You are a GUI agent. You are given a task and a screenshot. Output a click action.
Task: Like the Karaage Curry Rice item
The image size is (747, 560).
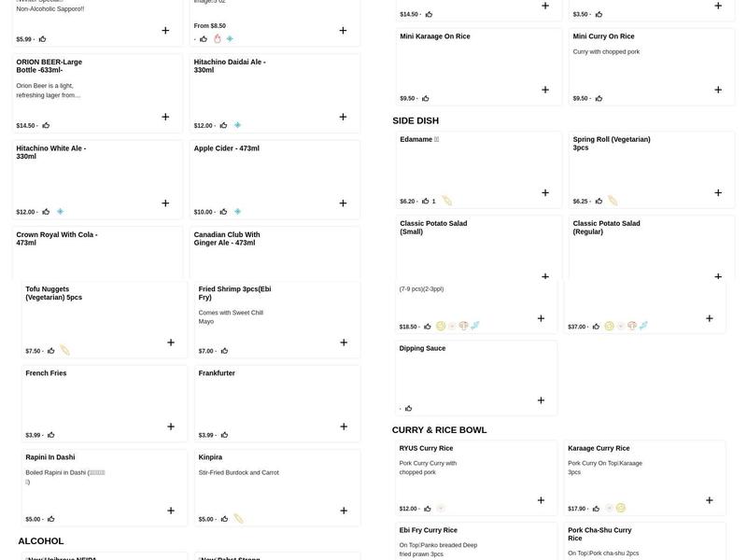click(x=596, y=509)
